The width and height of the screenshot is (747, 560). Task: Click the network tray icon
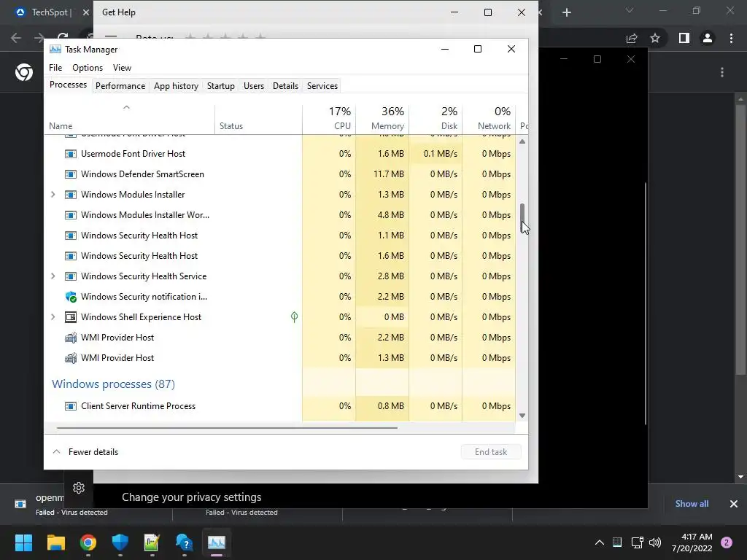(637, 542)
